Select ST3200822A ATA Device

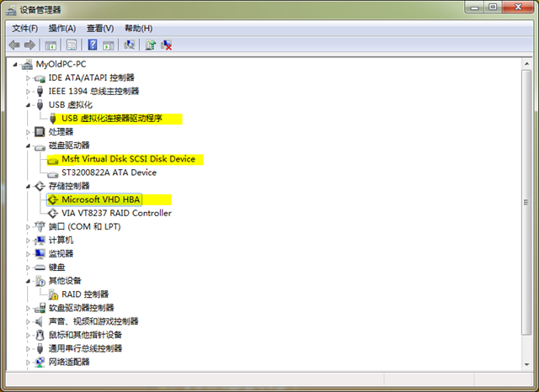109,172
